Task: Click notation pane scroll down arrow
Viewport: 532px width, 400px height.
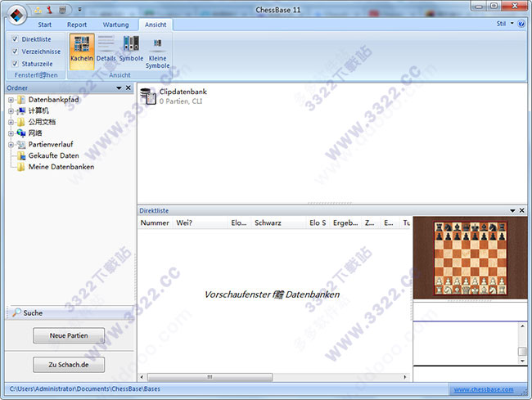Action: pos(522,361)
